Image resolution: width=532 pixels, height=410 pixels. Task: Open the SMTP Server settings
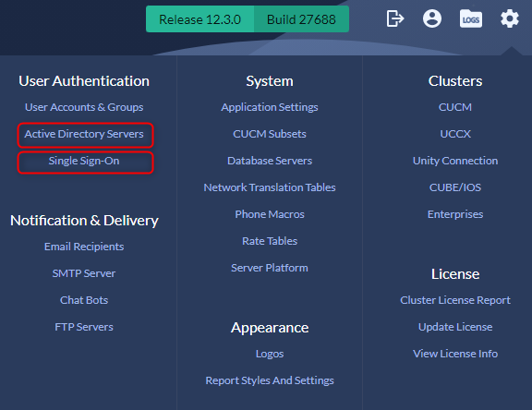click(84, 273)
